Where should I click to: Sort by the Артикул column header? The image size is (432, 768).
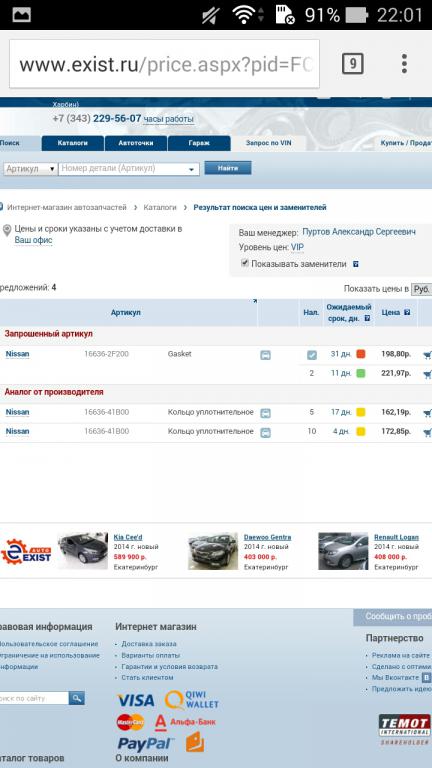coord(126,312)
